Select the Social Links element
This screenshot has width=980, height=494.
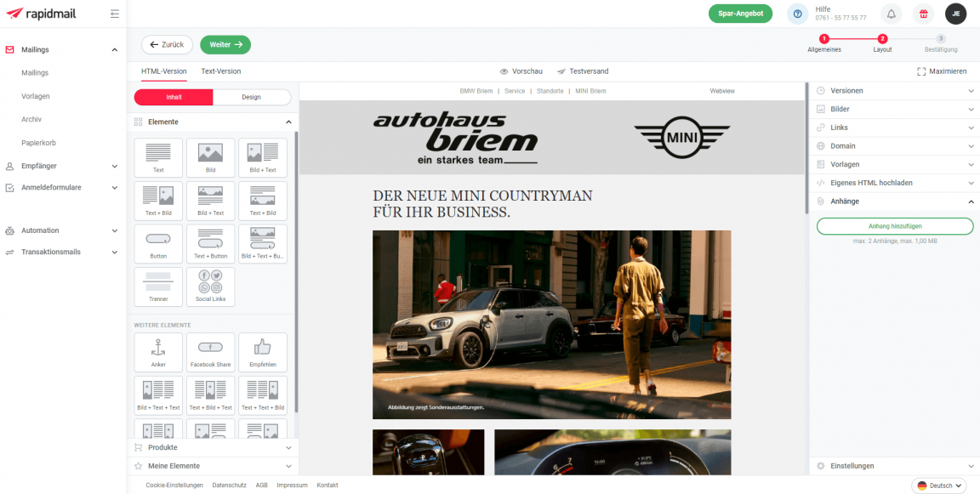click(x=210, y=287)
